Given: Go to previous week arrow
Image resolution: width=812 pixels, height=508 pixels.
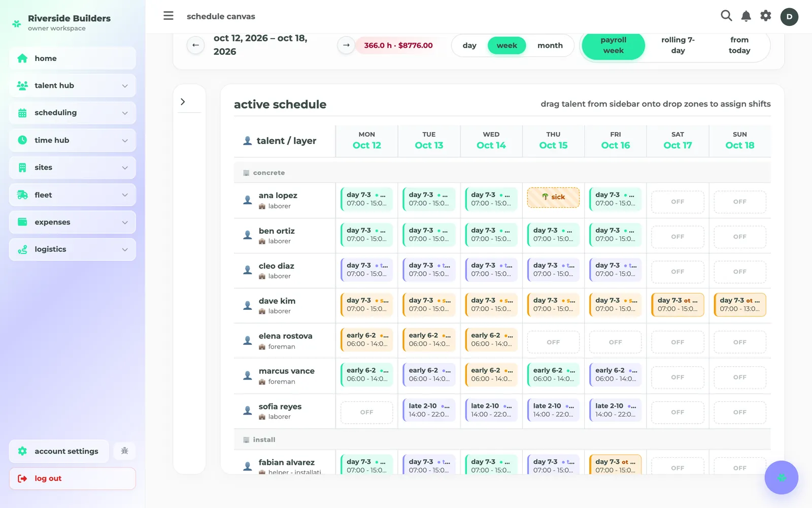Looking at the screenshot, I should (x=195, y=45).
